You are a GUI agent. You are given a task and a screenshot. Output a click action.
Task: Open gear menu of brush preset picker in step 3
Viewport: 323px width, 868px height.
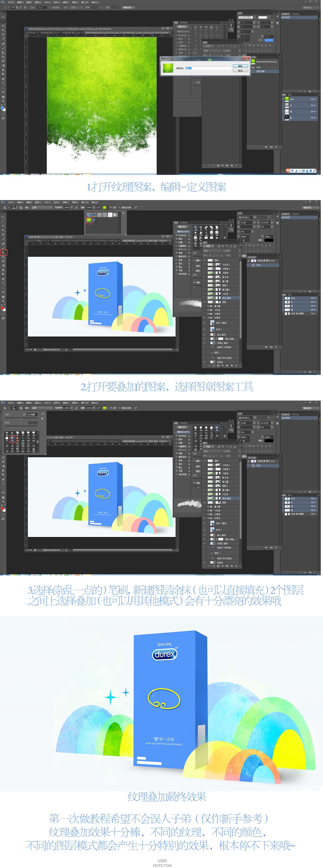(43, 414)
